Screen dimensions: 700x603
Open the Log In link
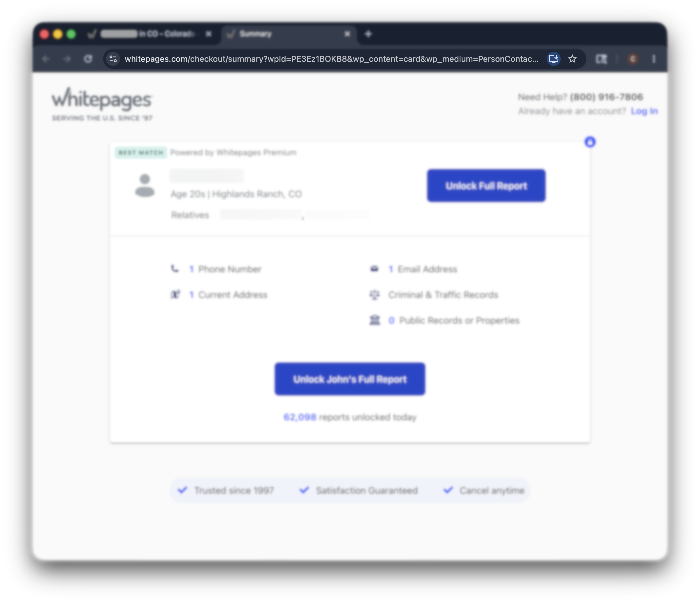click(644, 111)
